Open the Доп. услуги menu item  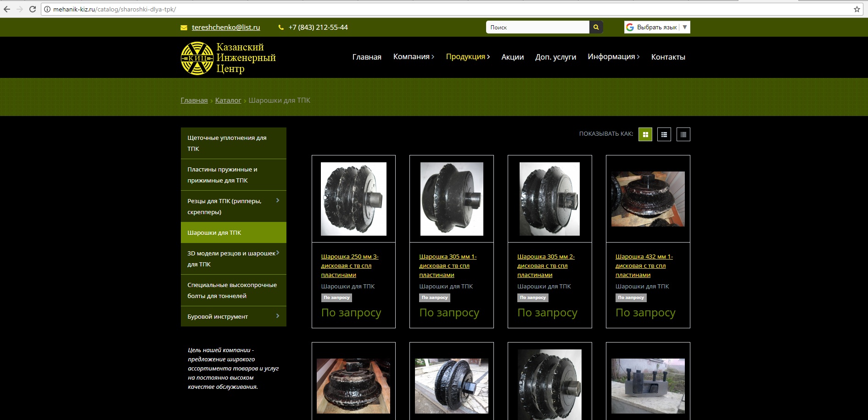tap(555, 57)
